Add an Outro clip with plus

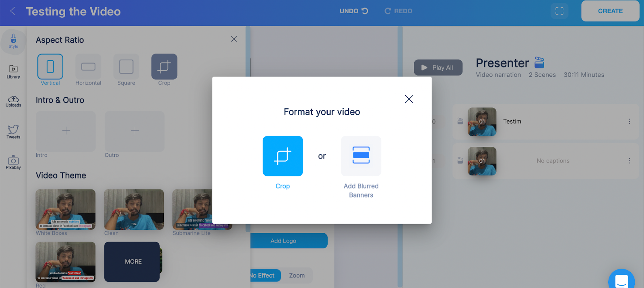[135, 131]
